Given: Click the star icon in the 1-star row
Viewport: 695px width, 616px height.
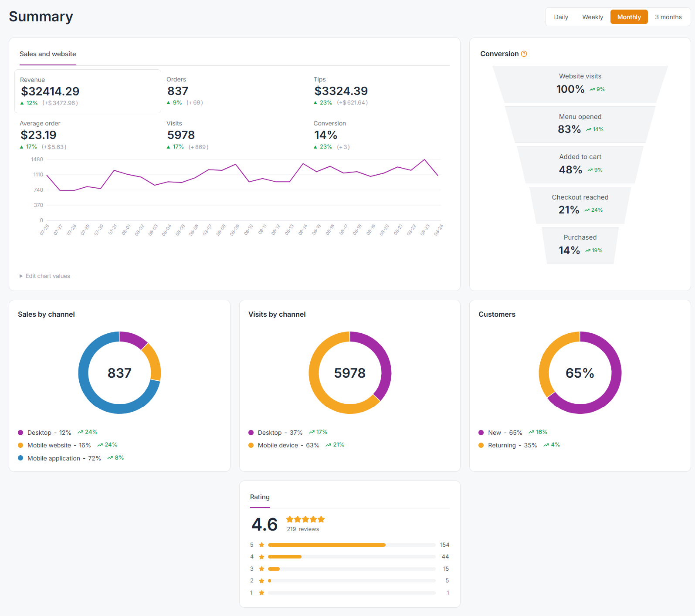Looking at the screenshot, I should coord(261,593).
